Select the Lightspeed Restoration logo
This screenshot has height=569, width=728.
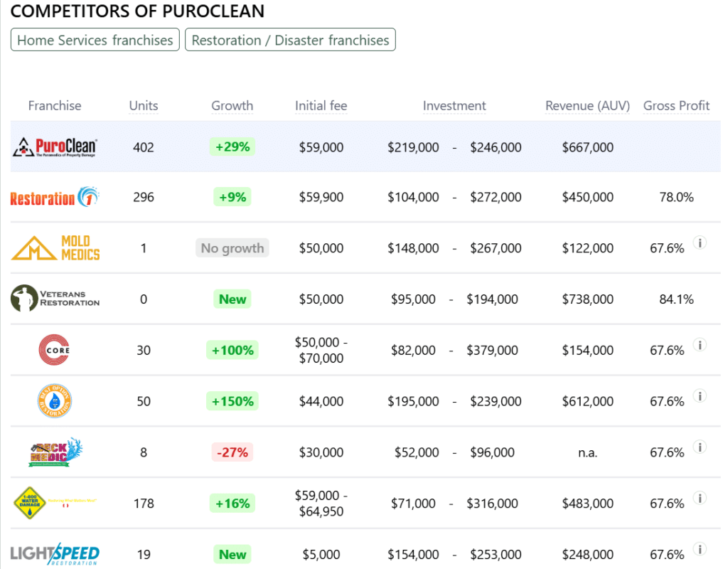[55, 553]
